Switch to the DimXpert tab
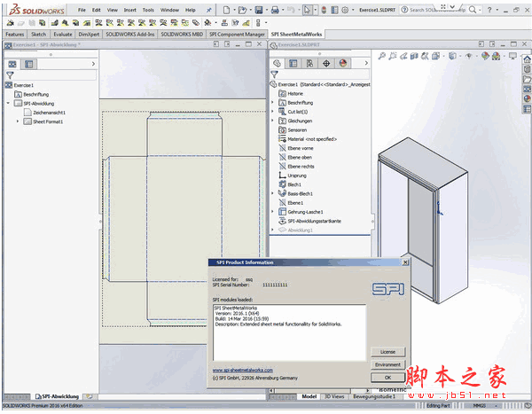The width and height of the screenshot is (532, 414). [89, 35]
